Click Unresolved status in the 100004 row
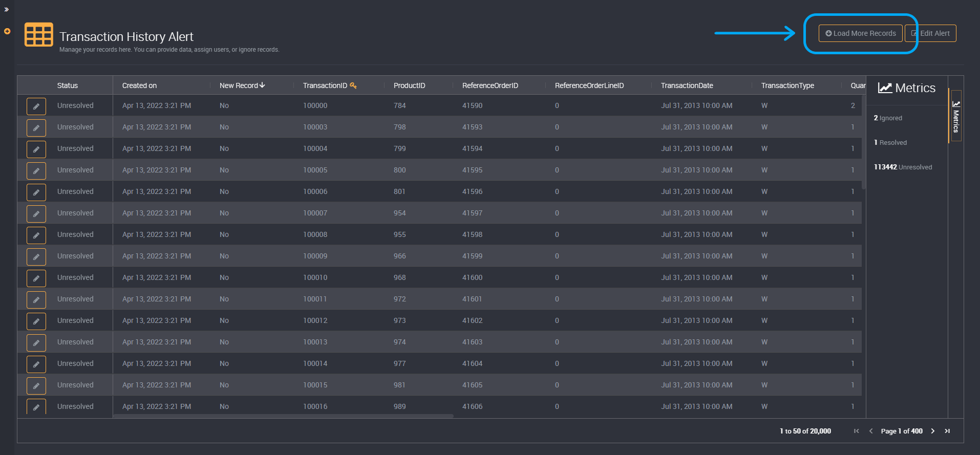Screen dimensions: 980x455 click(x=75, y=148)
